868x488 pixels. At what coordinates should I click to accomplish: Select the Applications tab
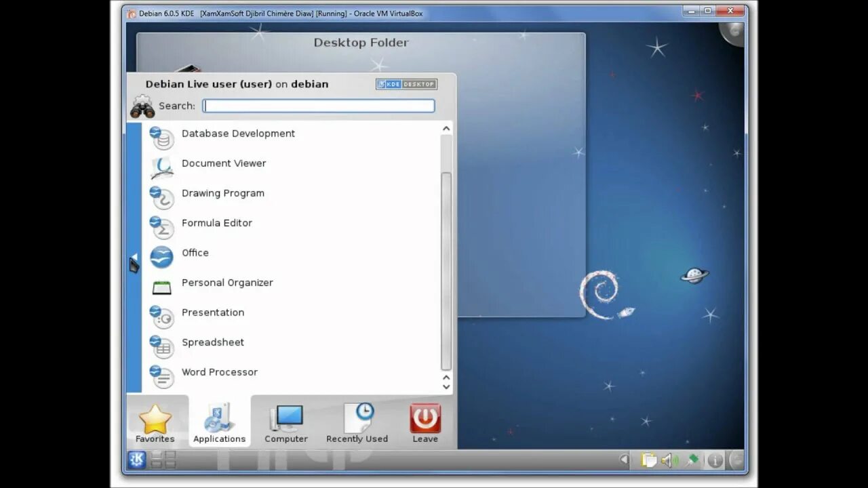coord(219,423)
